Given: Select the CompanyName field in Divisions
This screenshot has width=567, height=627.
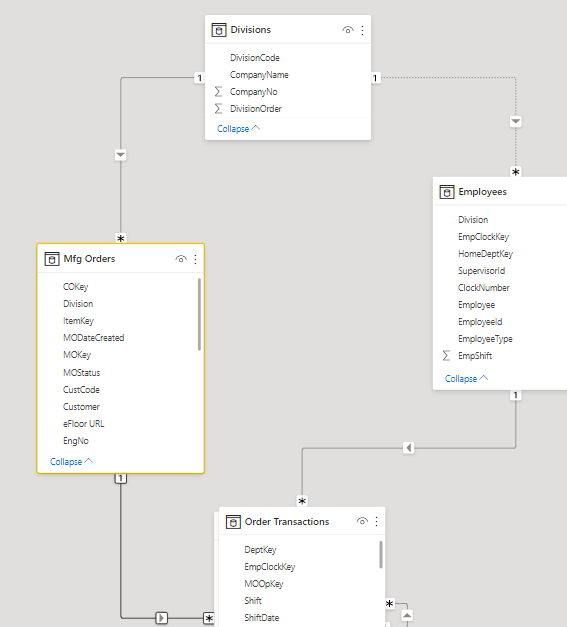Looking at the screenshot, I should 259,75.
